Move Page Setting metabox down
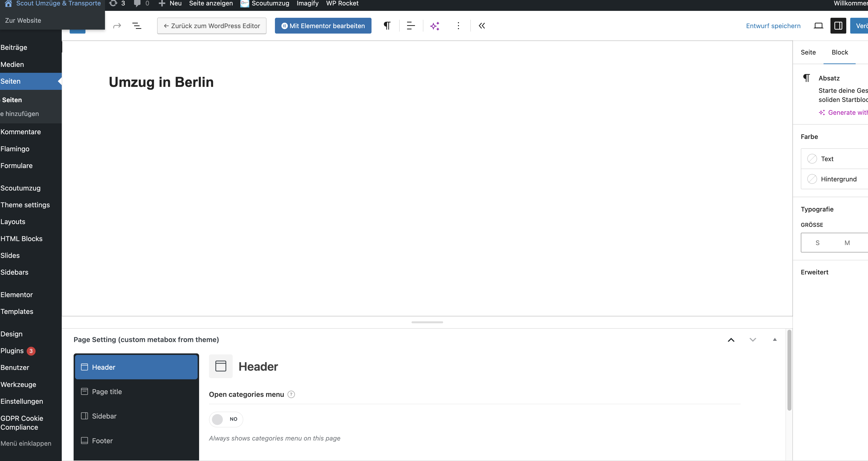 (752, 340)
